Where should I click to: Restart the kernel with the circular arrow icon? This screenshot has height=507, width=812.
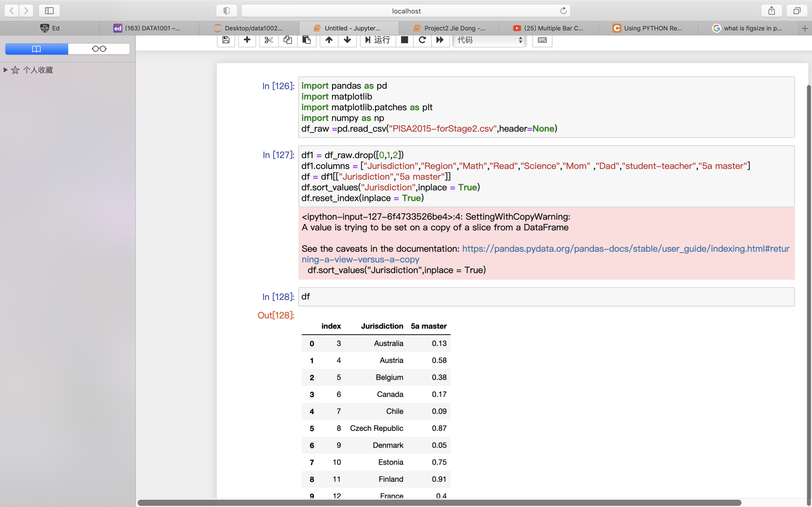pos(422,40)
